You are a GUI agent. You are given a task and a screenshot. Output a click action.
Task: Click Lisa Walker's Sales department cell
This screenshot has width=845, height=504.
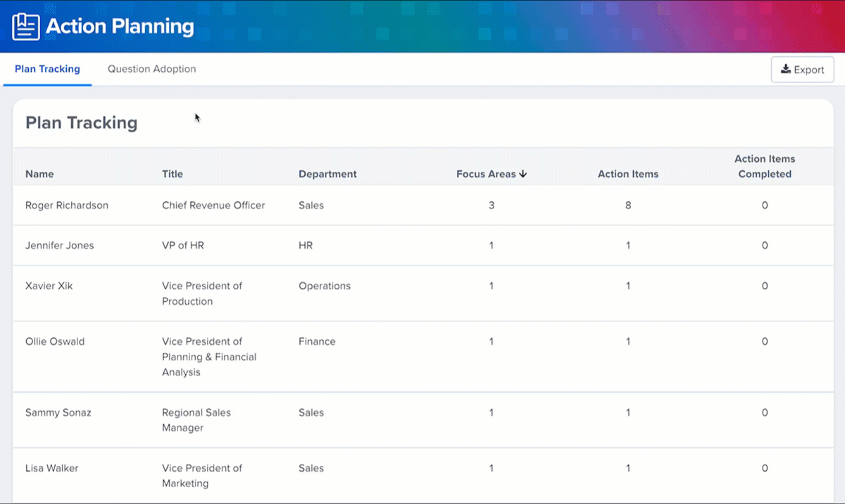tap(311, 468)
